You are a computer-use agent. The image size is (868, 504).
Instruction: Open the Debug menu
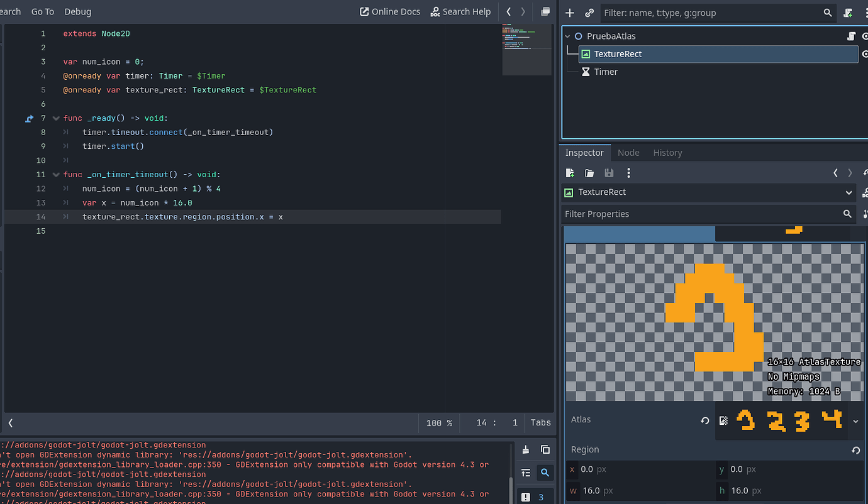click(77, 11)
